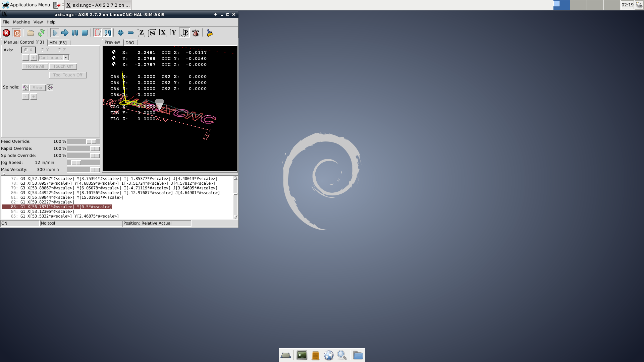Viewport: 644px width, 362px height.
Task: Reload the current file
Action: 41,33
